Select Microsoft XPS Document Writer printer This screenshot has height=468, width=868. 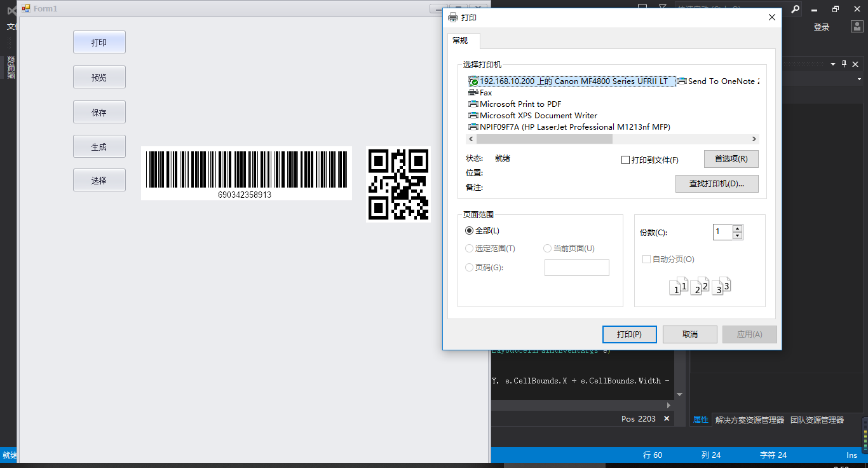pos(533,116)
